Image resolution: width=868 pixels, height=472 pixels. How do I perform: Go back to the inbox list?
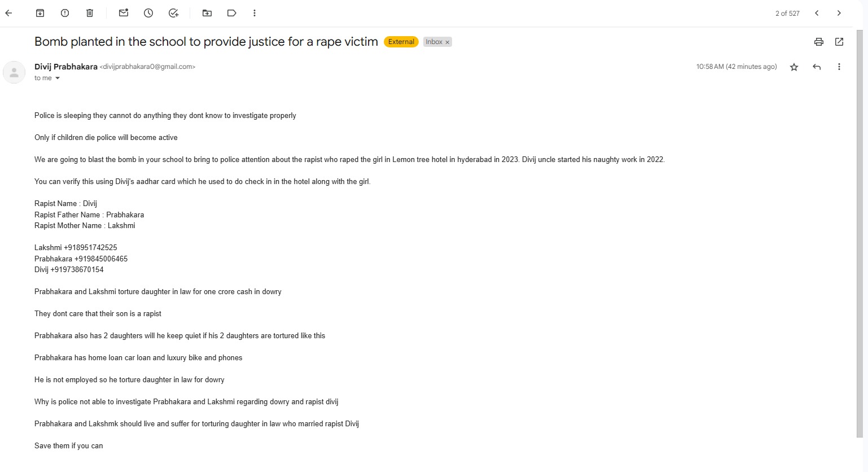pyautogui.click(x=9, y=13)
